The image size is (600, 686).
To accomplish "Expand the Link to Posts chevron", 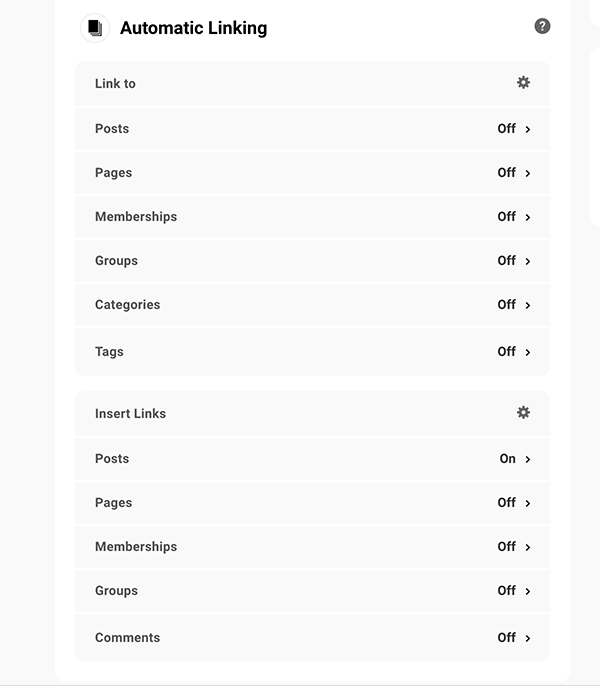I will (x=528, y=129).
